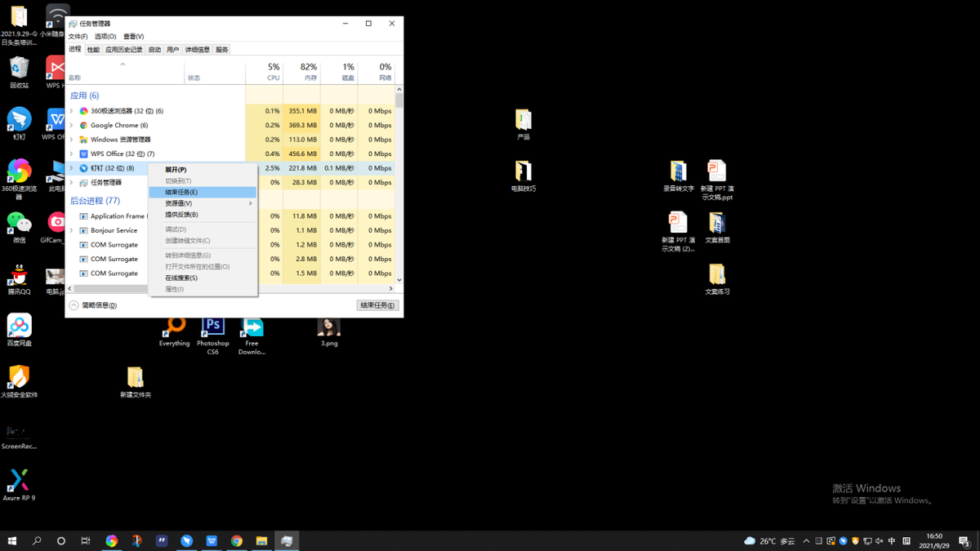Select the 腾讯QQ desktop icon
Screen dimensions: 980x551
20,279
